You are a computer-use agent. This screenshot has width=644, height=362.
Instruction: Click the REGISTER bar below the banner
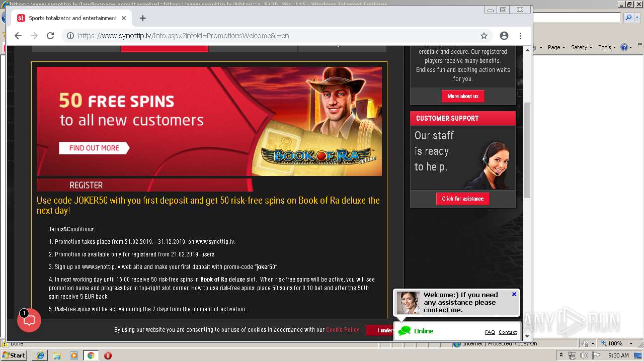pyautogui.click(x=145, y=185)
